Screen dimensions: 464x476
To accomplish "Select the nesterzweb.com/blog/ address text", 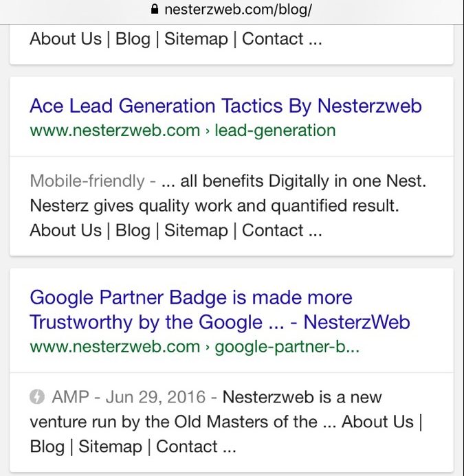I will tap(238, 10).
